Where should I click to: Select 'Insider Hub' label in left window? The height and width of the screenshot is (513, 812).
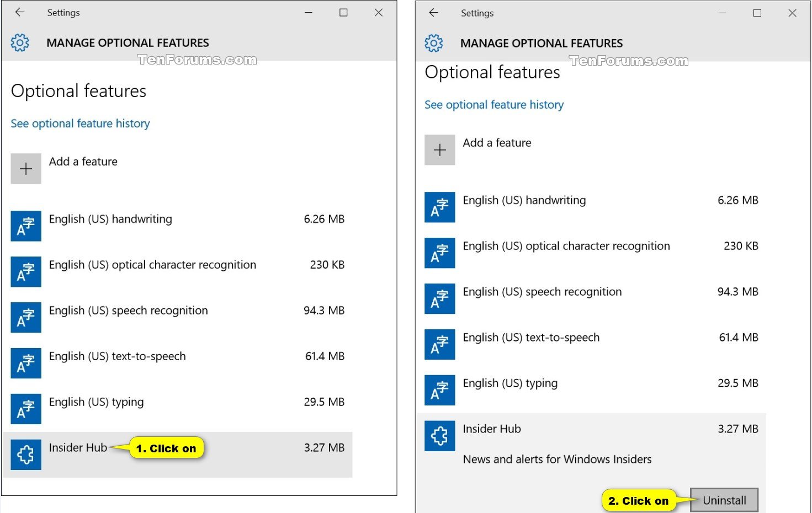[78, 448]
